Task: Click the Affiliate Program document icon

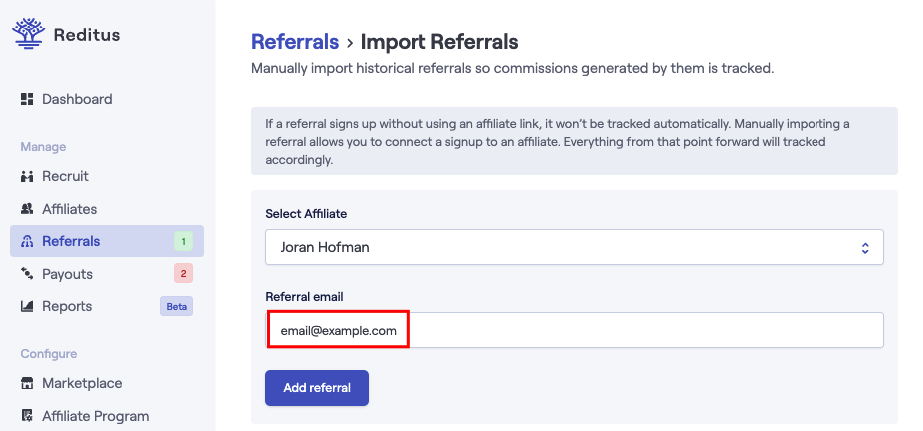Action: tap(27, 416)
